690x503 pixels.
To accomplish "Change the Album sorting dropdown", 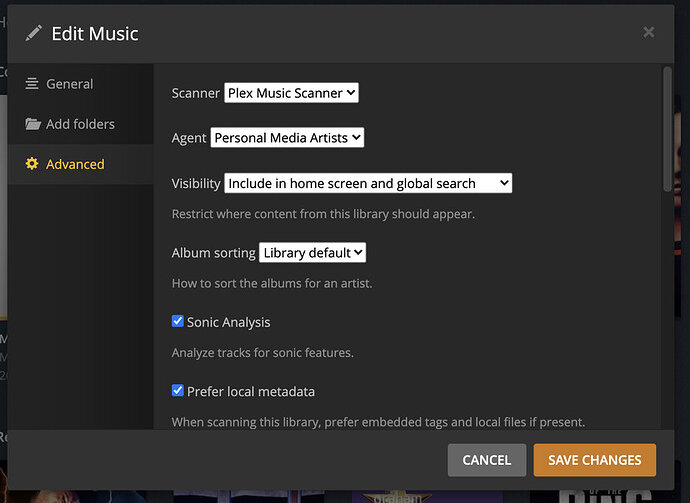I will [313, 253].
